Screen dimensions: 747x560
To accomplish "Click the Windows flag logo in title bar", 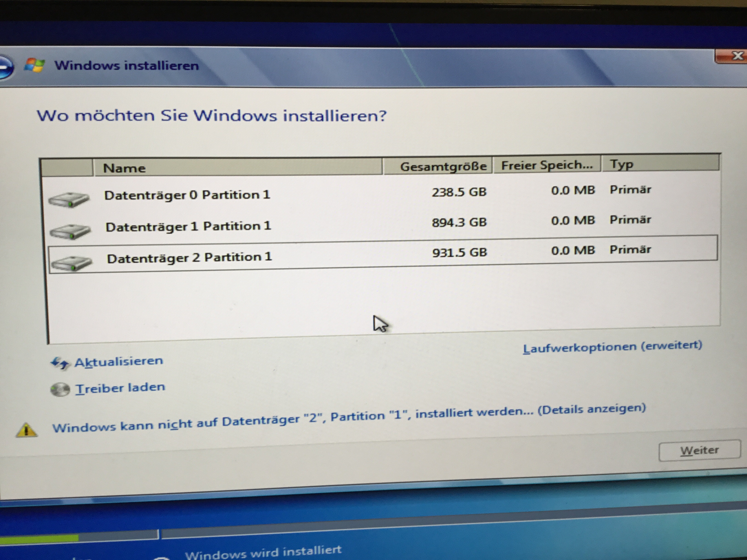I will 35,65.
